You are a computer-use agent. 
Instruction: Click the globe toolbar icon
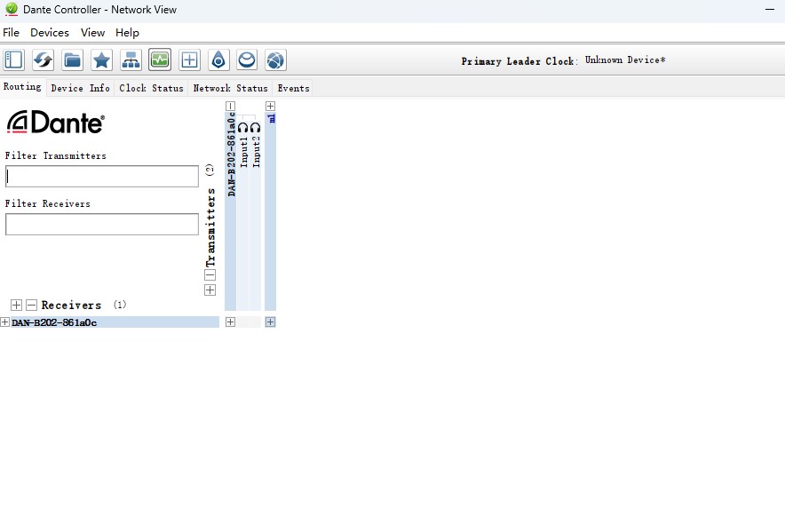point(276,60)
